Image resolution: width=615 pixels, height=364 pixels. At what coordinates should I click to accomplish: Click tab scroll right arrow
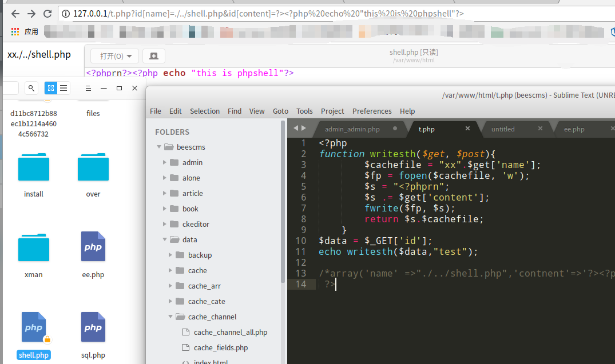304,128
